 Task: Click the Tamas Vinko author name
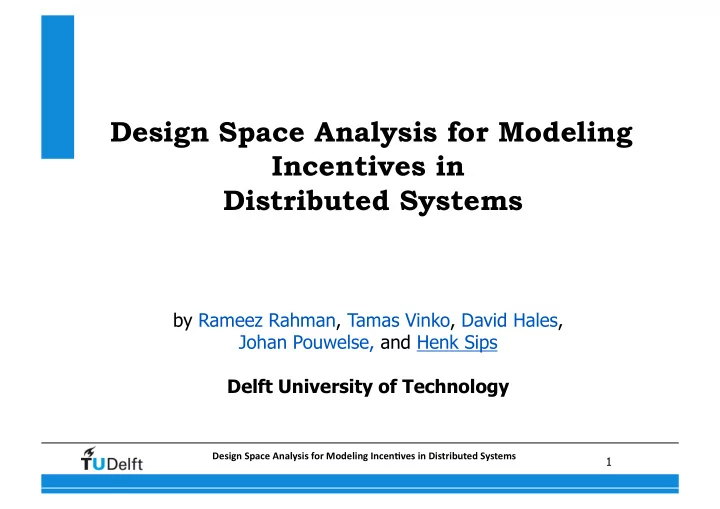pos(398,320)
